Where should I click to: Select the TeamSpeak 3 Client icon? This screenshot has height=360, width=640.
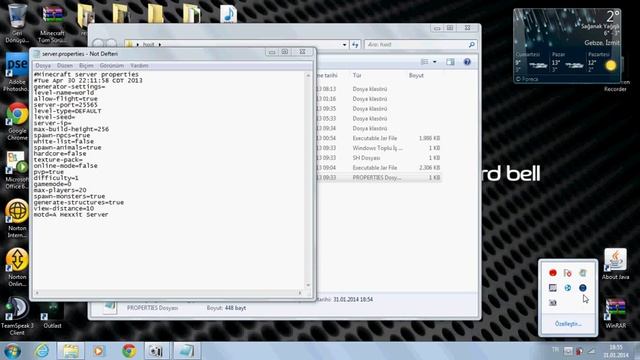point(17,316)
